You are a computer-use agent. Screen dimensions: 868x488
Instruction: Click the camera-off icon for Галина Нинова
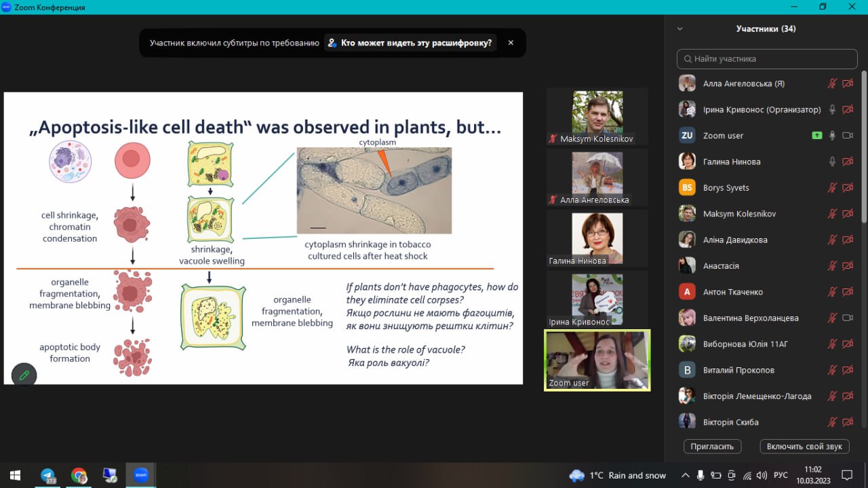(x=848, y=162)
